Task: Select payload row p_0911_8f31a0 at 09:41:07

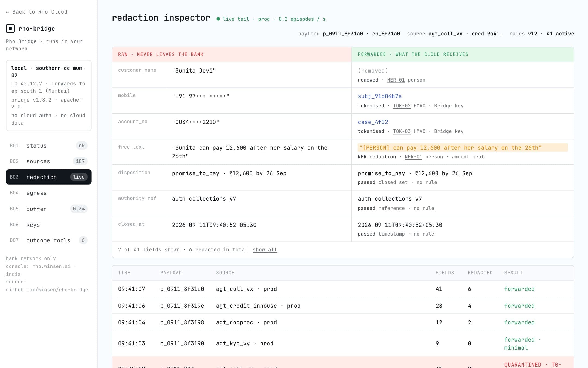Action: pyautogui.click(x=343, y=289)
